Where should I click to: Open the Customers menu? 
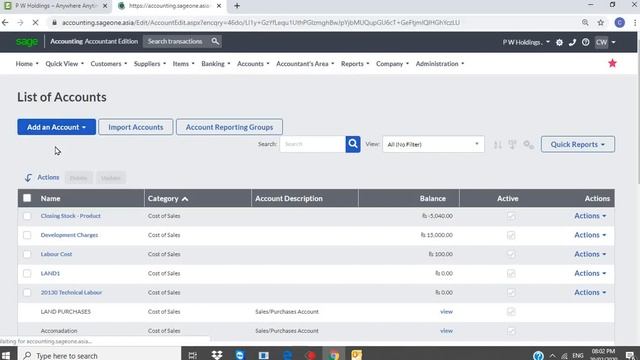[109, 64]
